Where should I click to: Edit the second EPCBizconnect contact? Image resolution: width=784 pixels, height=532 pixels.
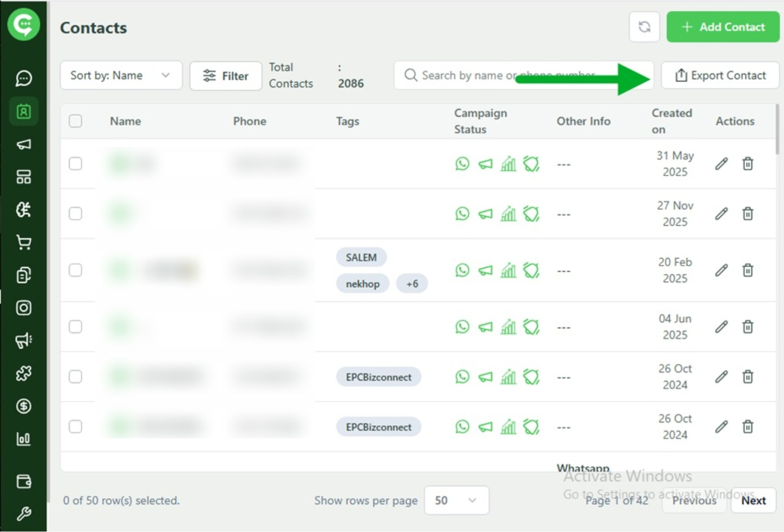721,426
